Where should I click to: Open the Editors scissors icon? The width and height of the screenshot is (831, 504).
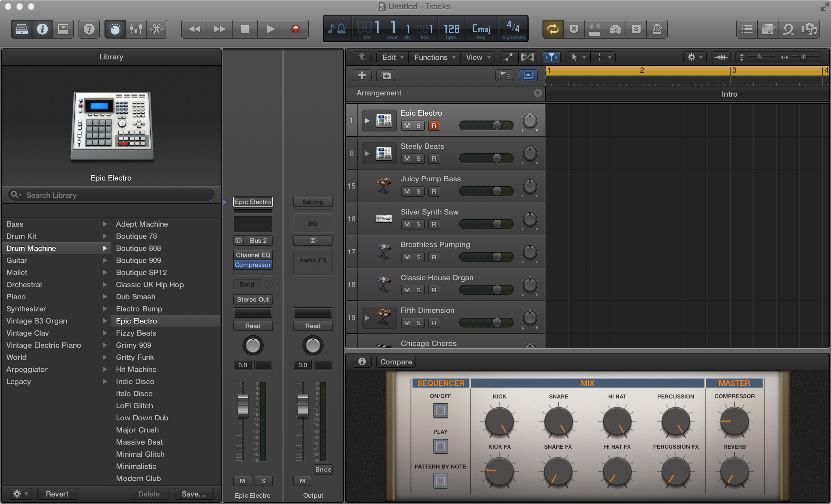[157, 29]
